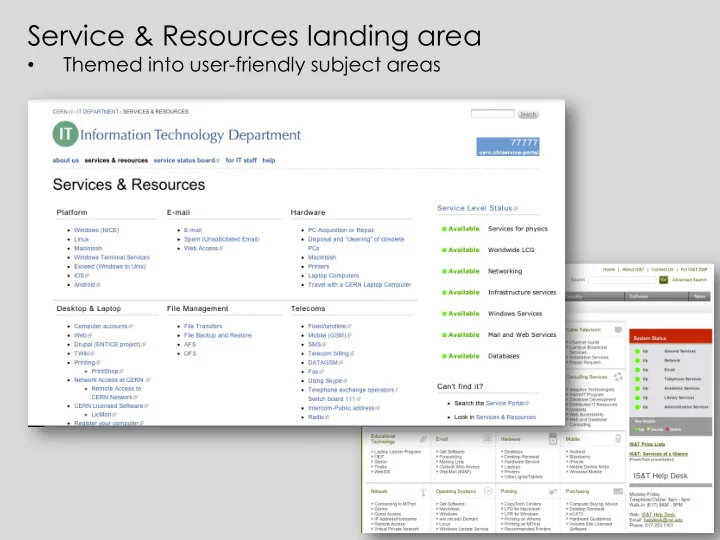This screenshot has height=540, width=720.
Task: Open Windows Terminal Services link
Action: [x=112, y=257]
